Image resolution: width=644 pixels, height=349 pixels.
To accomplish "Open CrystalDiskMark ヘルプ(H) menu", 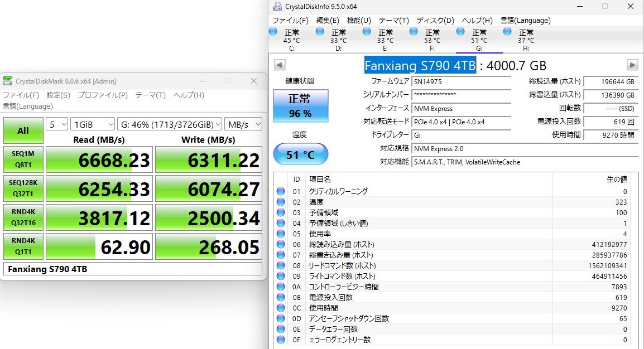I will 189,95.
